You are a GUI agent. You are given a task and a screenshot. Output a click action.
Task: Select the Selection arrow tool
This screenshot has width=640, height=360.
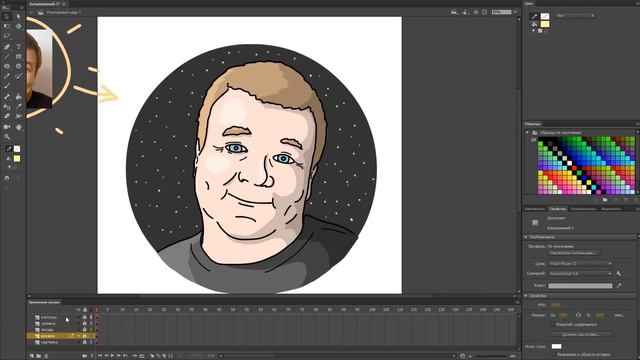[x=7, y=17]
